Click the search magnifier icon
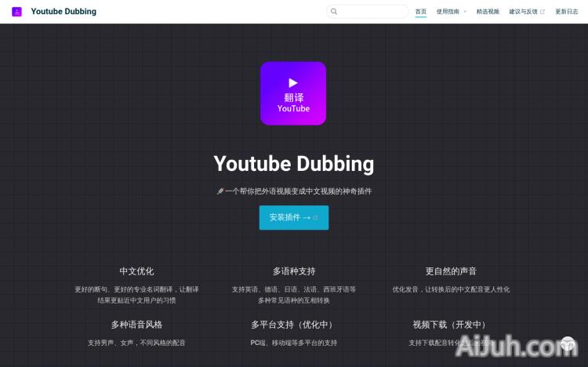 (x=334, y=12)
